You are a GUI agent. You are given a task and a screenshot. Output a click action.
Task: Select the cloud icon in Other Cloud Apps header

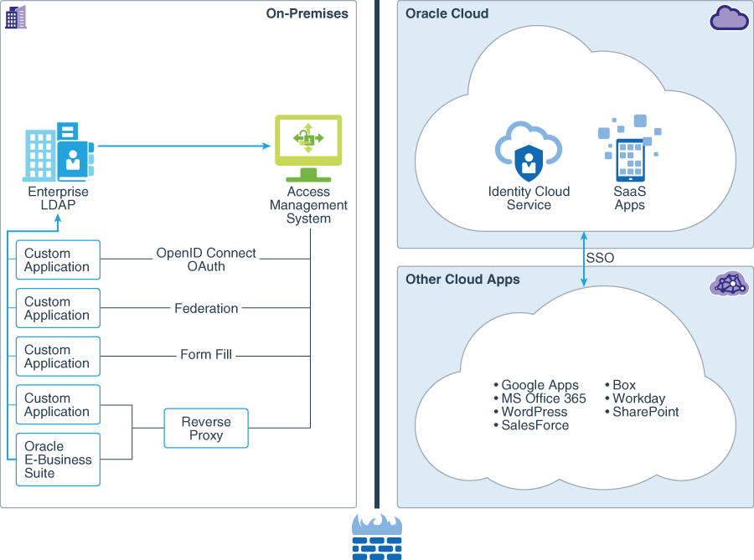(728, 284)
